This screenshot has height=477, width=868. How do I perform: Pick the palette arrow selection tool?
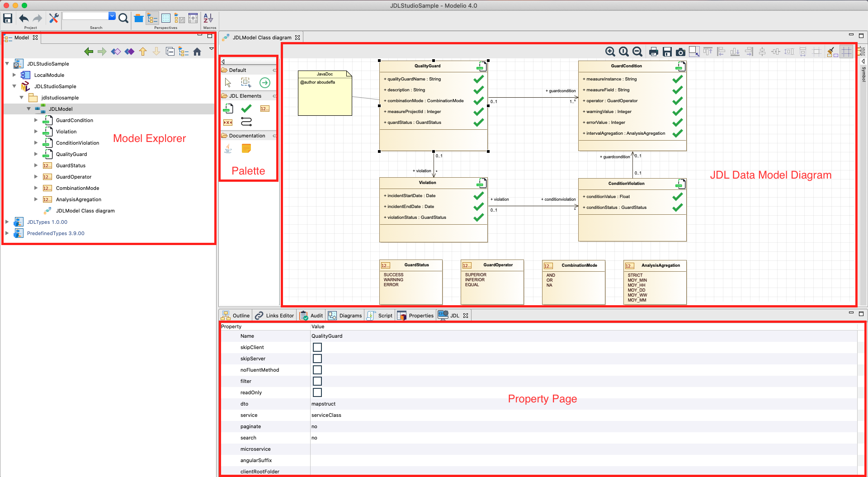pyautogui.click(x=228, y=82)
